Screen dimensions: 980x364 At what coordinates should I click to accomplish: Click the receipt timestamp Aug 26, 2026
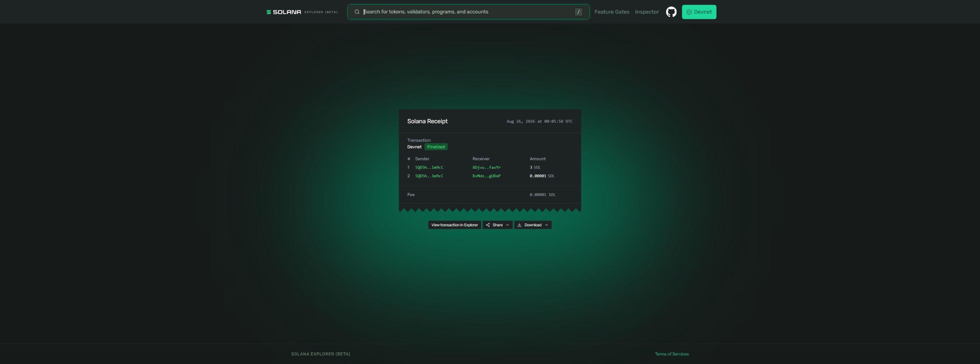pos(539,121)
